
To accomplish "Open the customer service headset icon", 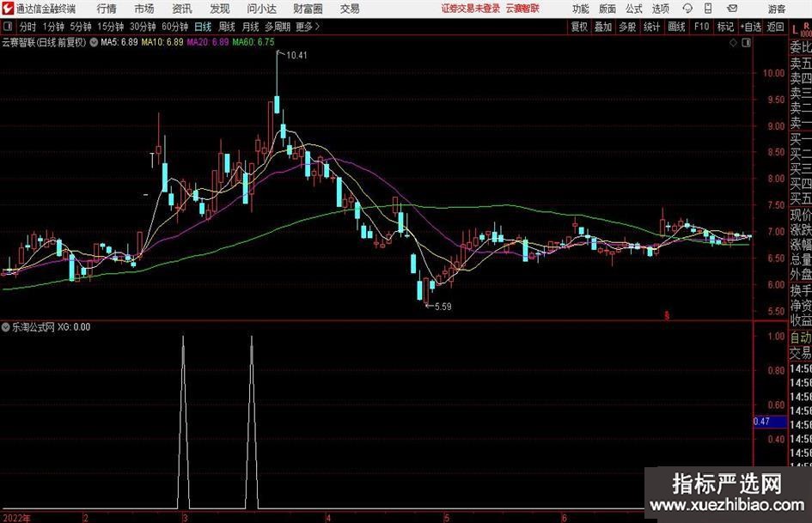I will click(x=687, y=9).
